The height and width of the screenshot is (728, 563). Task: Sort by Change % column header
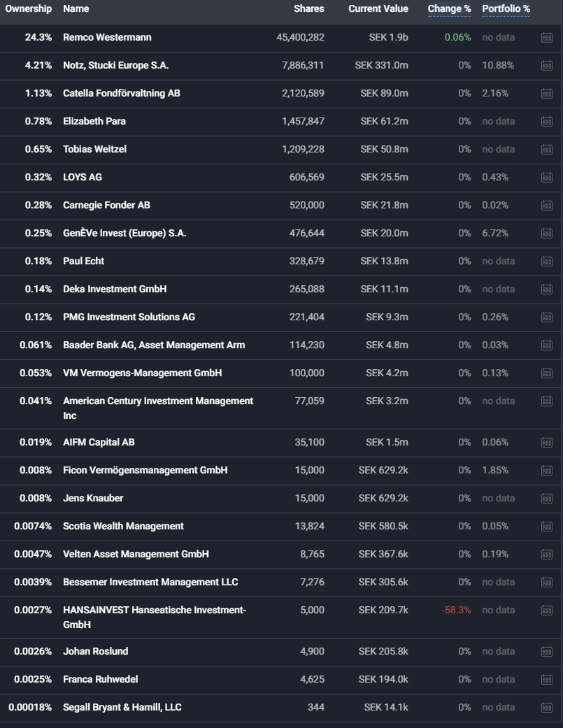click(449, 9)
